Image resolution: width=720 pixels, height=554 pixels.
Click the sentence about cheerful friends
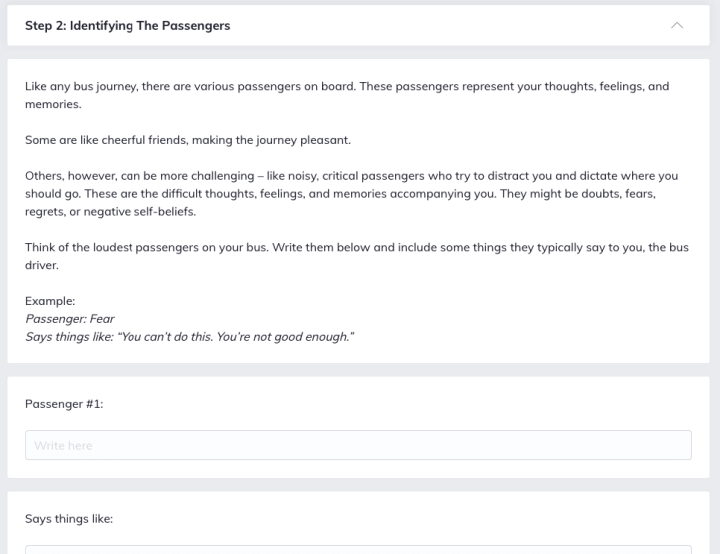[x=188, y=140]
